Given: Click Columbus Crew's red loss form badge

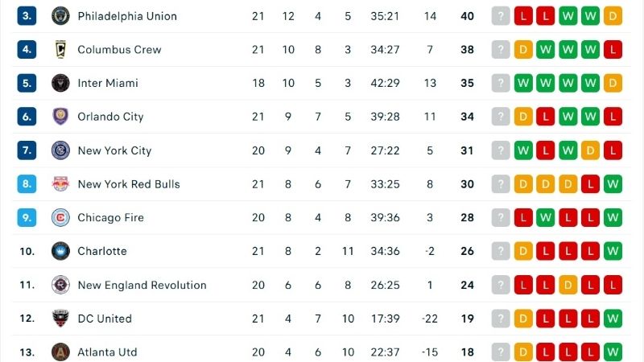Looking at the screenshot, I should 613,50.
